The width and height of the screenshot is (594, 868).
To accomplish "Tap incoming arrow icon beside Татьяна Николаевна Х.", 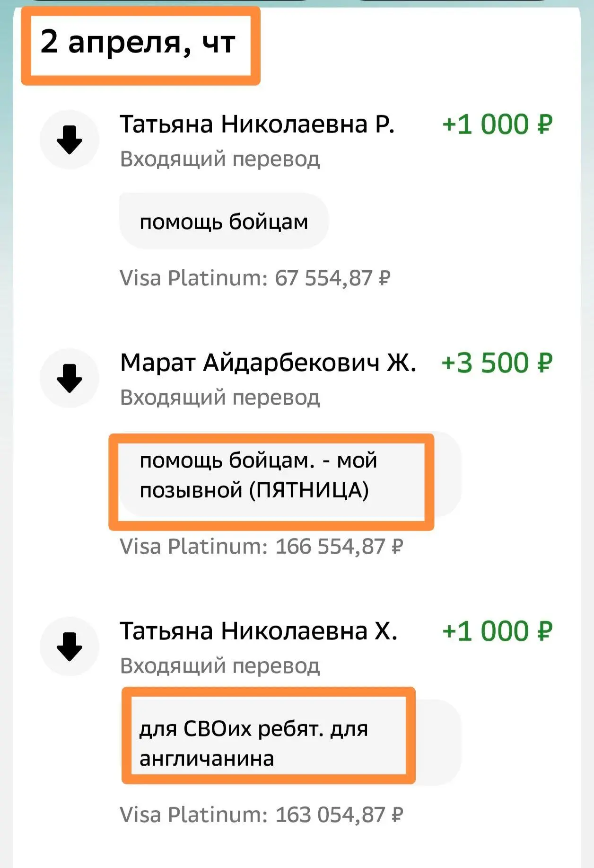I will pyautogui.click(x=70, y=646).
